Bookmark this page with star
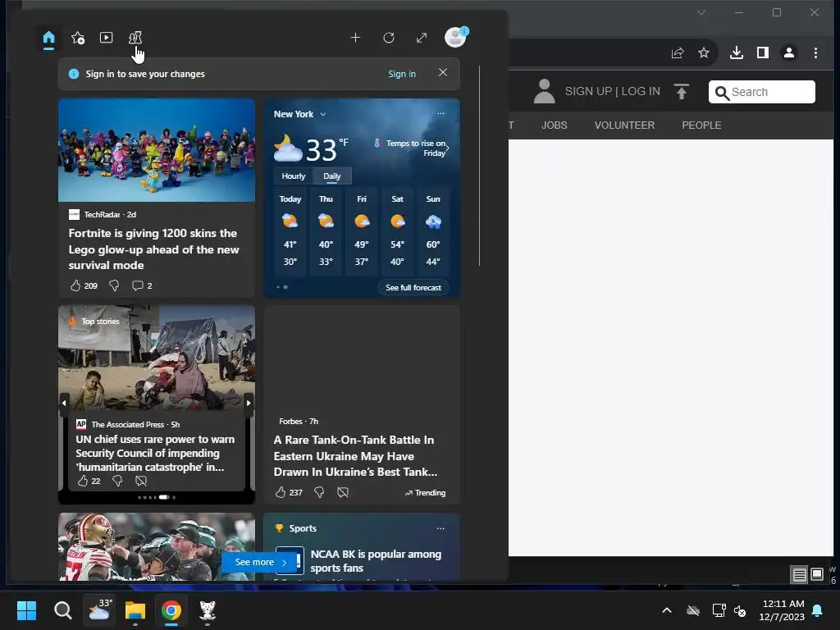Image resolution: width=840 pixels, height=630 pixels. 703,52
